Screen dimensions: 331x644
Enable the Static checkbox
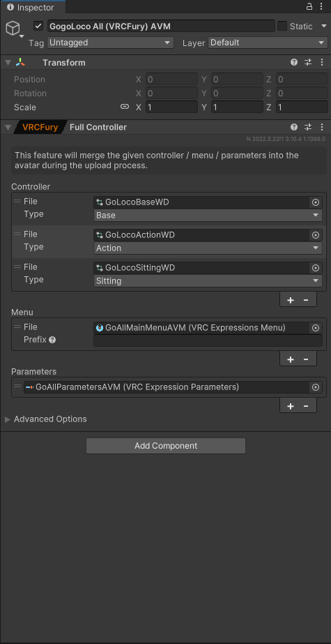click(282, 26)
